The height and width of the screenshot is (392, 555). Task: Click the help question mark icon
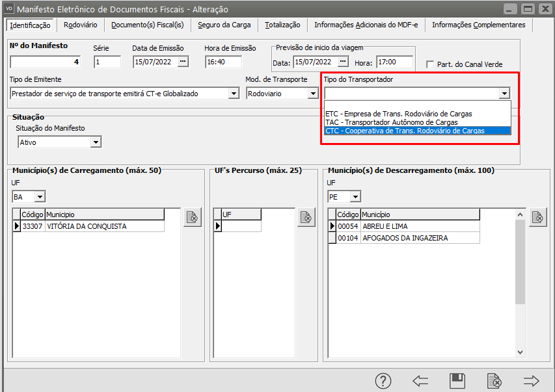(383, 381)
